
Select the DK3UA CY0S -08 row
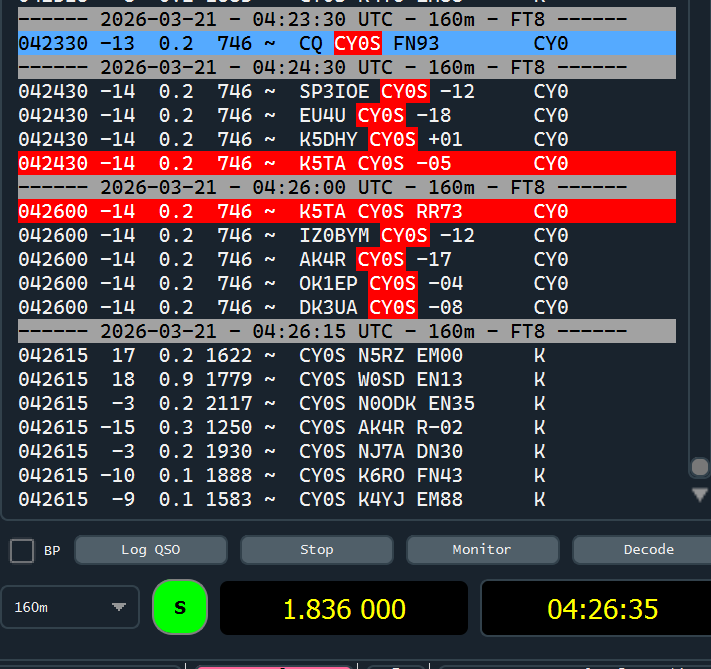[347, 308]
